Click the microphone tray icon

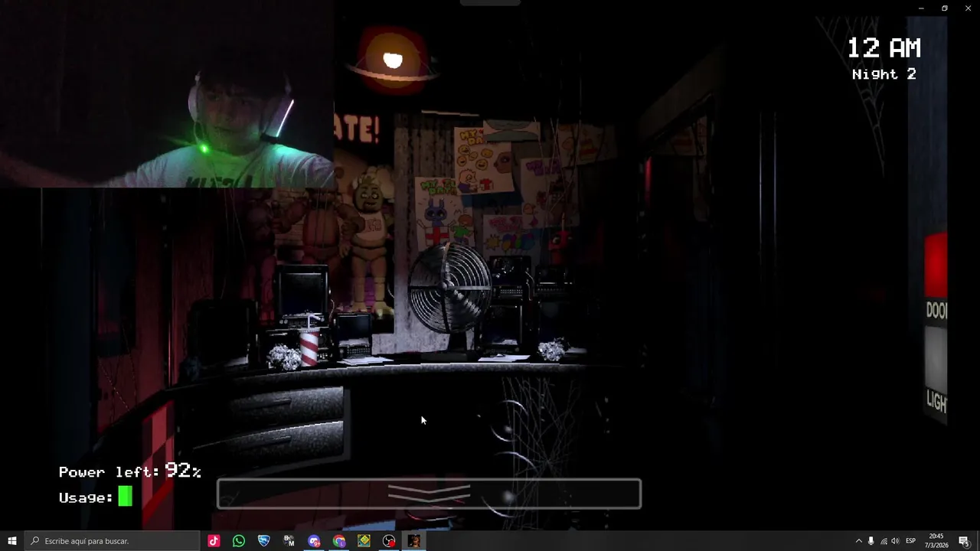click(x=871, y=541)
